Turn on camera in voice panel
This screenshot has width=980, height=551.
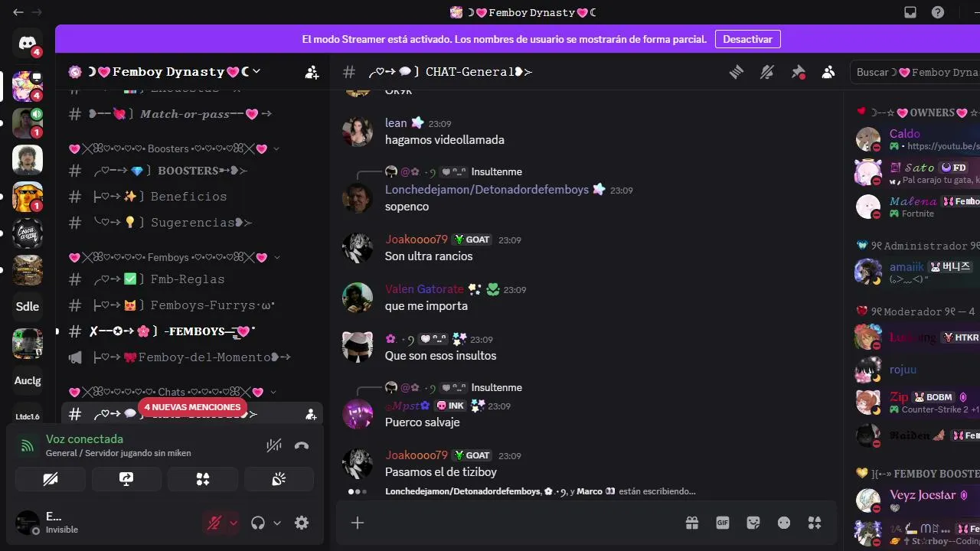(50, 479)
